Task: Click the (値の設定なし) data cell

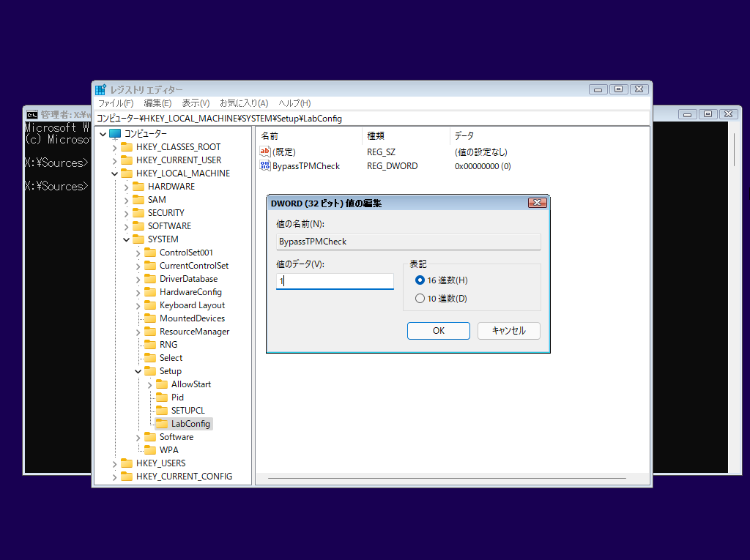Action: pos(480,152)
